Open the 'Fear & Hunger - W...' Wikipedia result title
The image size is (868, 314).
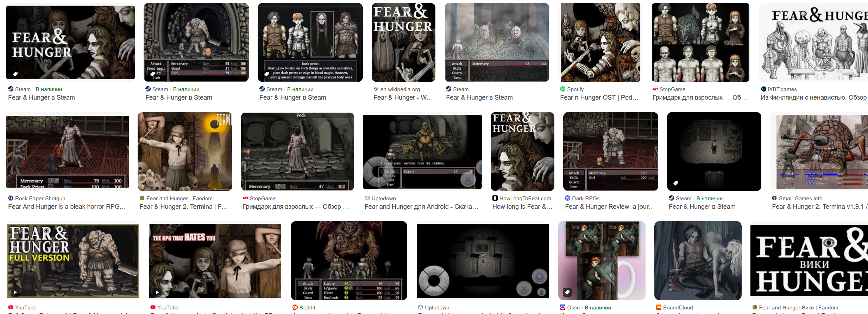coord(403,98)
